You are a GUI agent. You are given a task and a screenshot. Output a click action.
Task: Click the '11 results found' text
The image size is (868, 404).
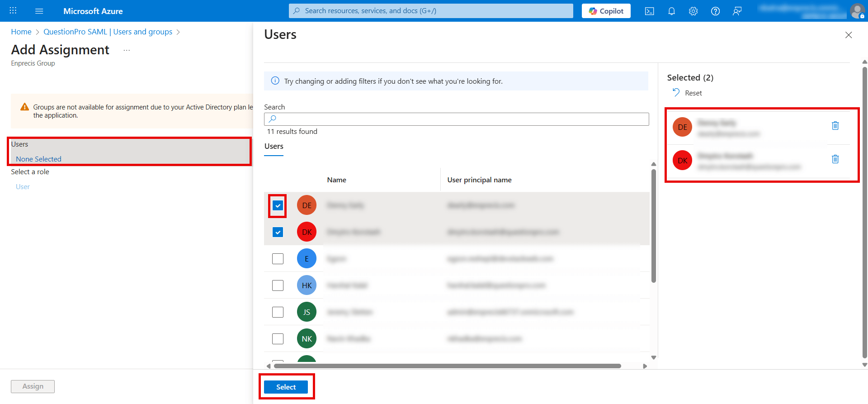click(292, 132)
